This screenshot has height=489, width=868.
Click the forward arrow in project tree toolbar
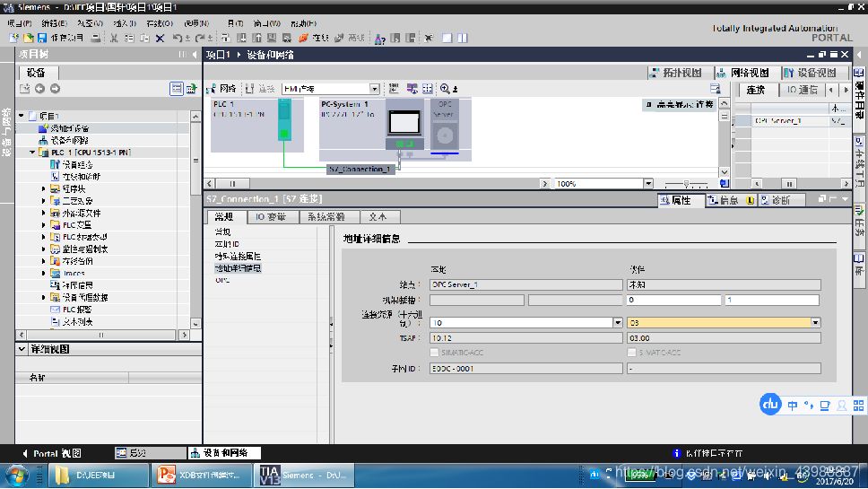[55, 89]
